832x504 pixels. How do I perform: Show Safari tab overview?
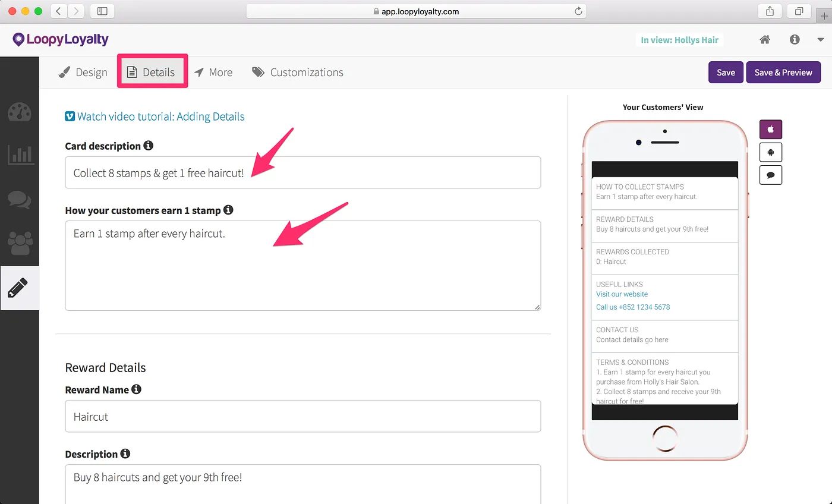pyautogui.click(x=799, y=11)
